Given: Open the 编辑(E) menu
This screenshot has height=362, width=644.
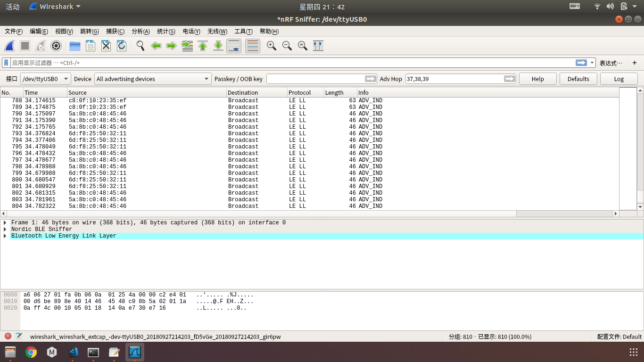Looking at the screenshot, I should pos(39,31).
